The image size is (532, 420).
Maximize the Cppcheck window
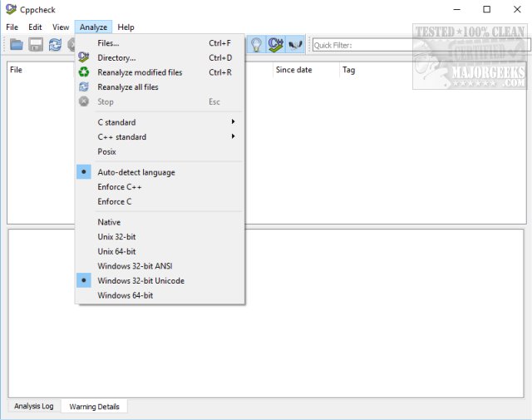(487, 9)
